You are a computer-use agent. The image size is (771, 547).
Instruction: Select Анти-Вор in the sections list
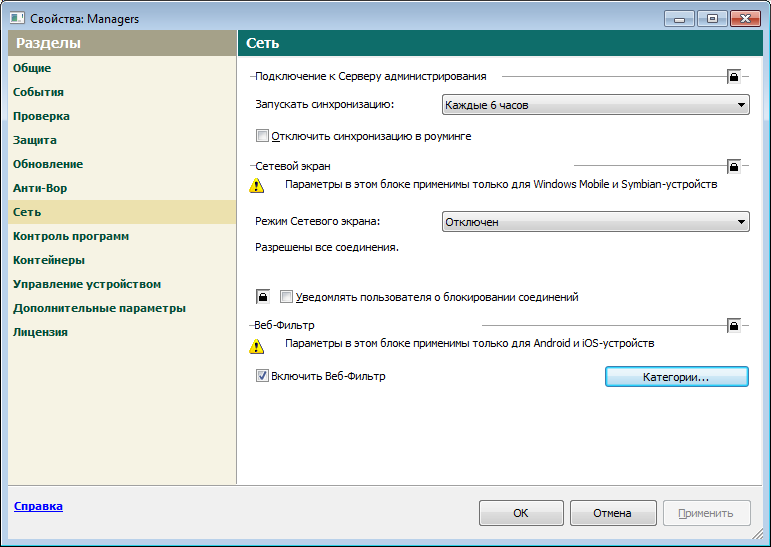click(x=40, y=188)
